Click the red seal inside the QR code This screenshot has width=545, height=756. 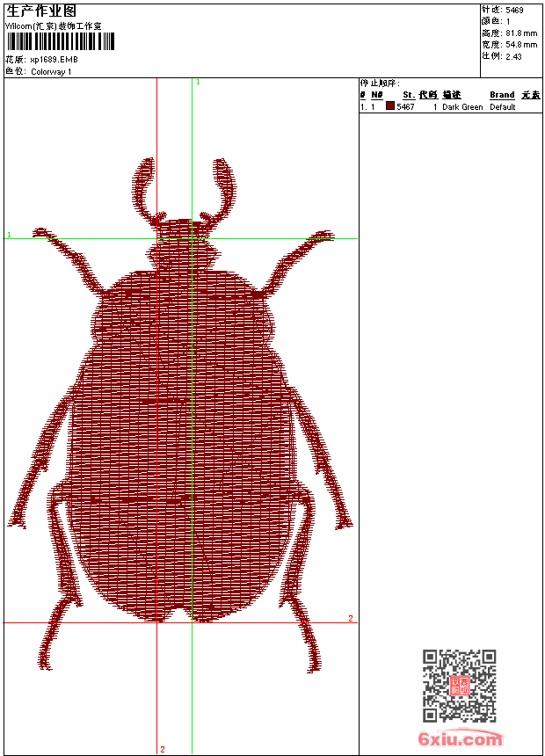click(x=460, y=687)
